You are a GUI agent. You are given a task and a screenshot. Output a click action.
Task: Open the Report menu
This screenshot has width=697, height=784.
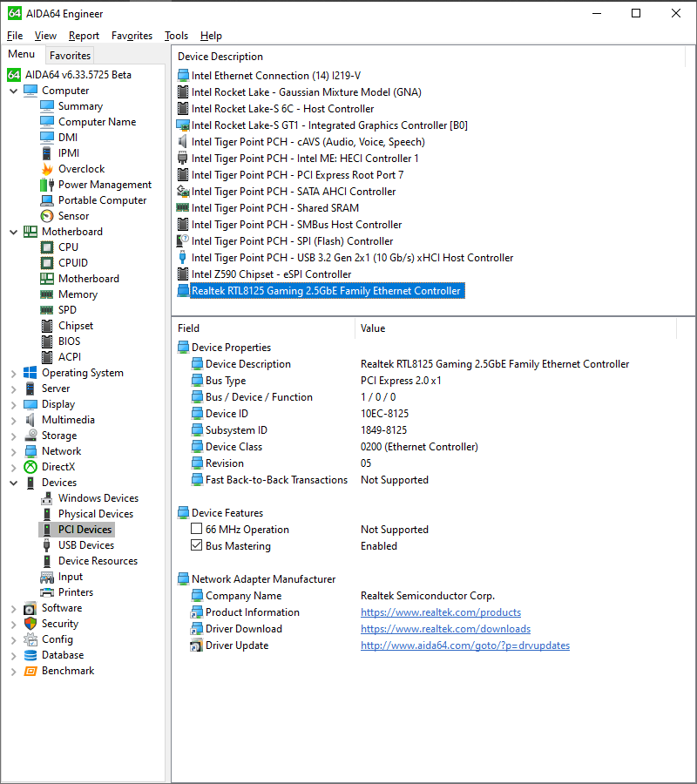(84, 36)
